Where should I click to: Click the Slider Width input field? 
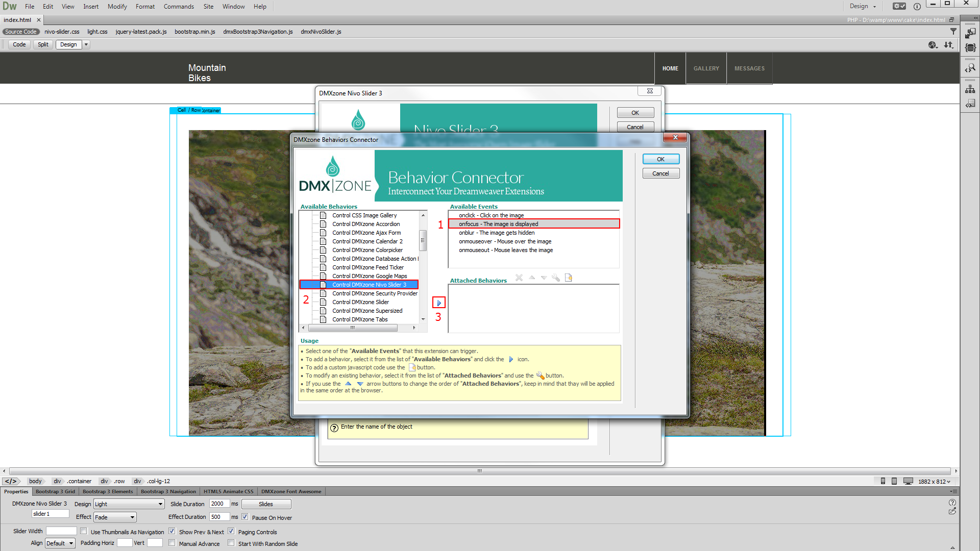(61, 531)
